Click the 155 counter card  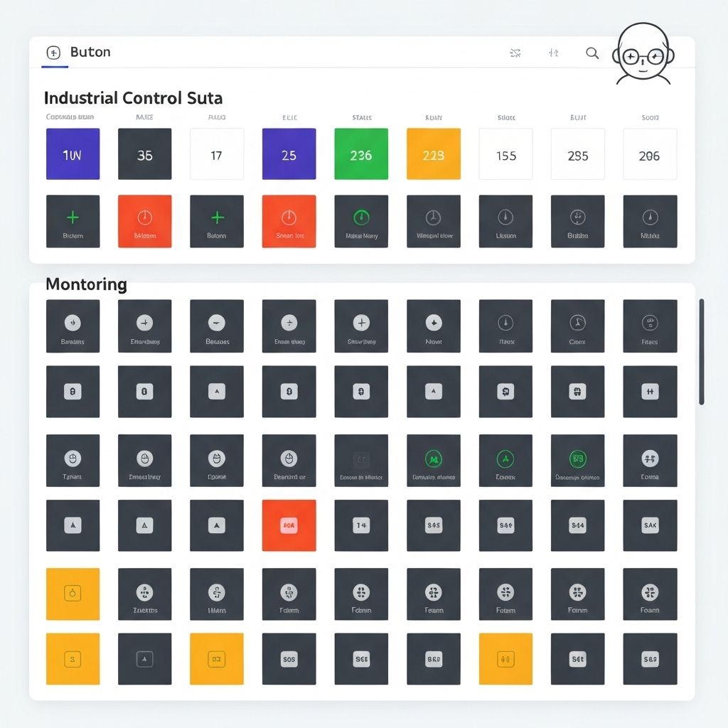(x=505, y=154)
